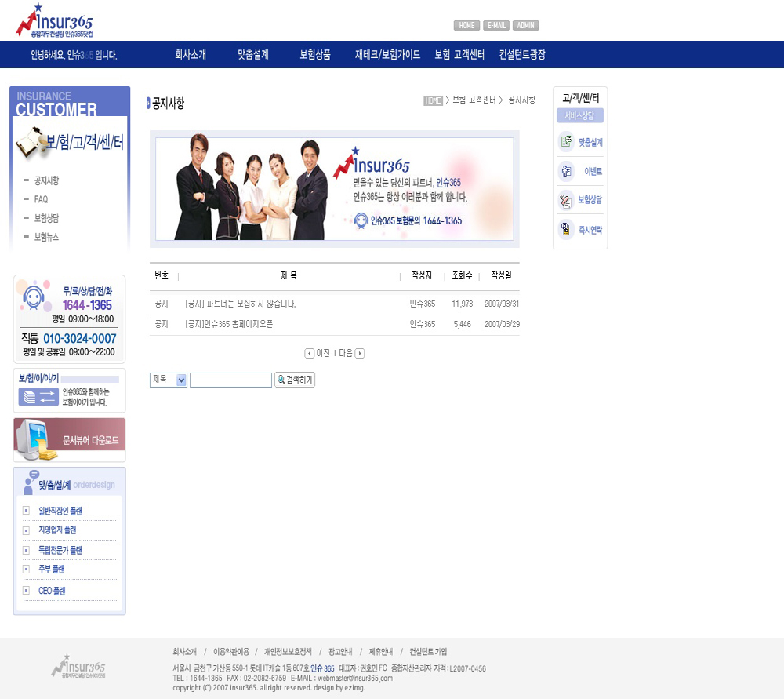Click the 이벤트 icon in right sidebar

point(566,171)
